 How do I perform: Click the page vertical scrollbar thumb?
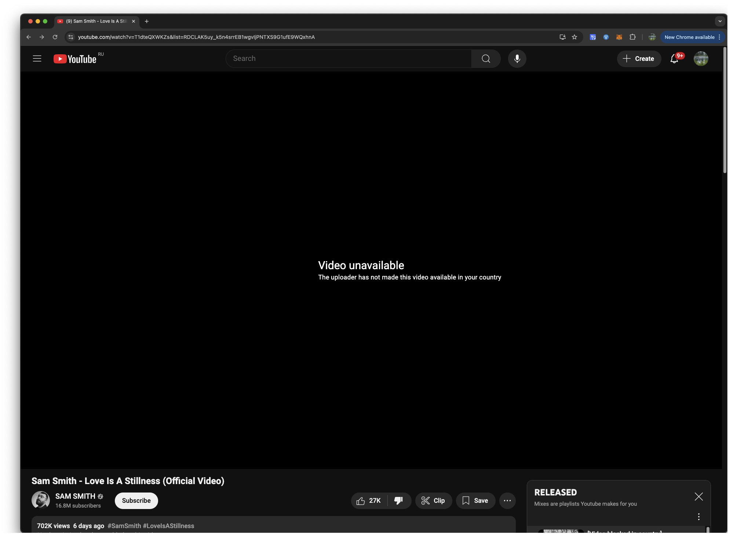click(x=725, y=110)
